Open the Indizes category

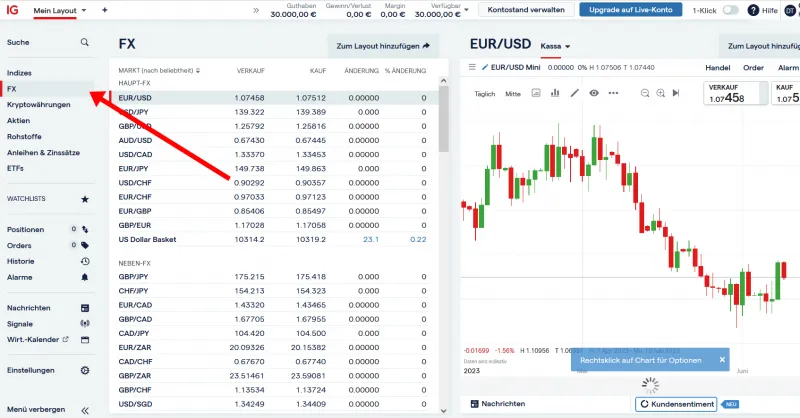coord(19,73)
